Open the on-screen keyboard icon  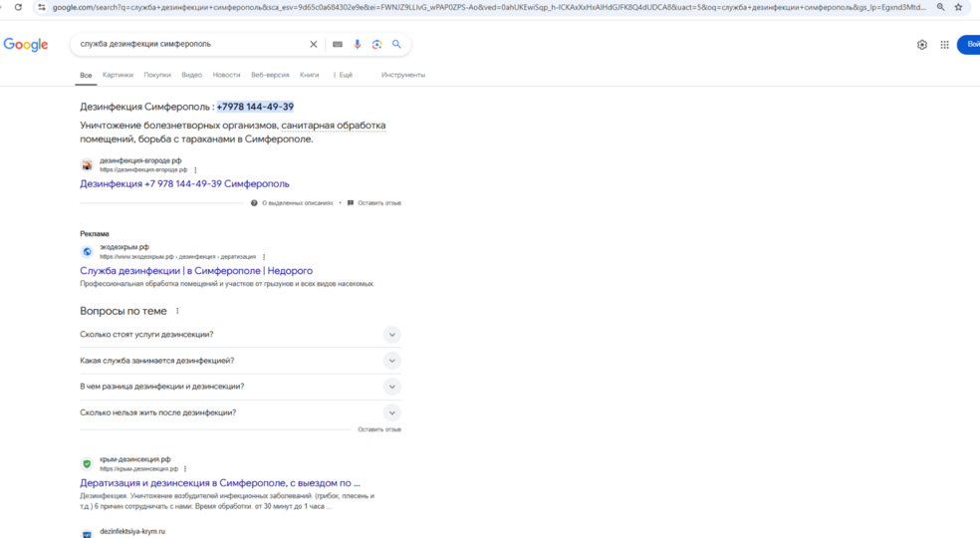pyautogui.click(x=338, y=45)
